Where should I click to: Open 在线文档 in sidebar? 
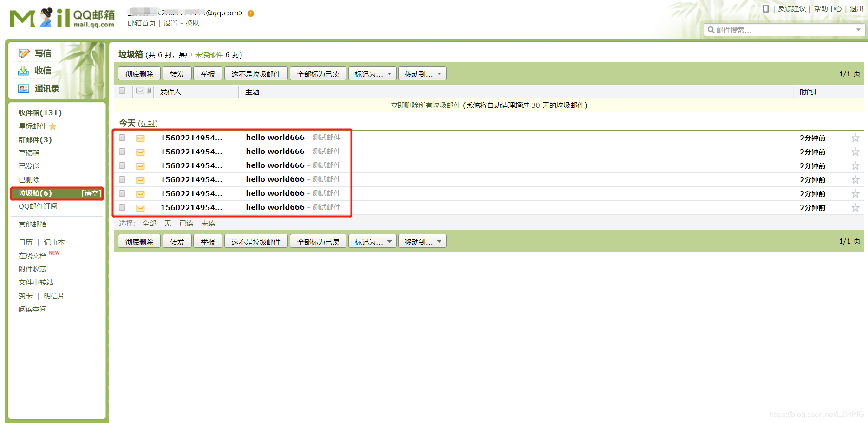(x=33, y=256)
